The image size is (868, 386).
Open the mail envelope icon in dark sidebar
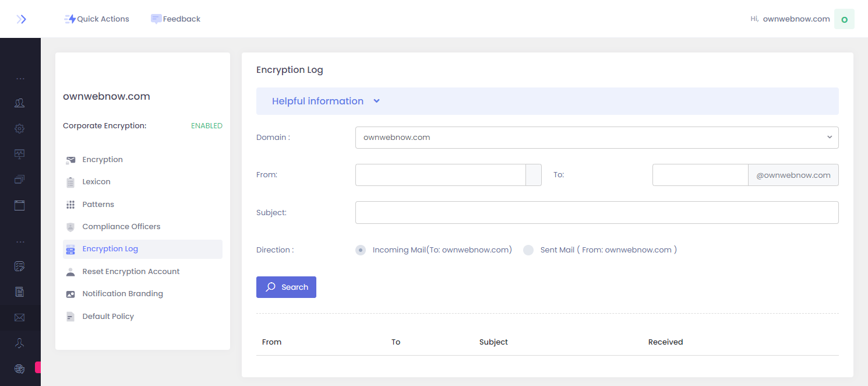point(20,317)
